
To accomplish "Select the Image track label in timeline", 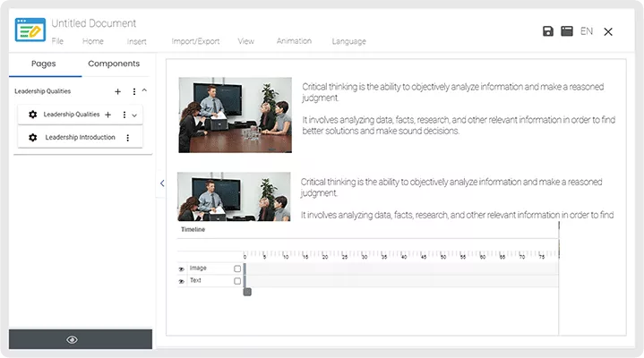I will point(198,268).
